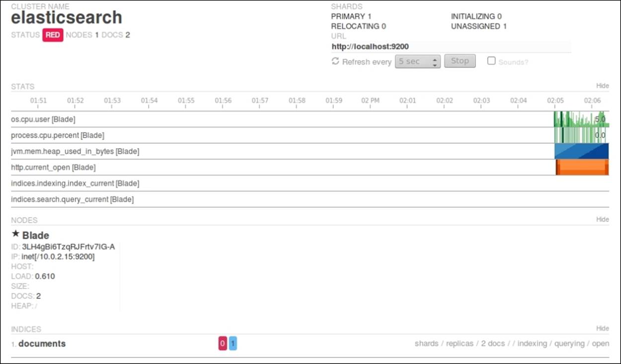Click the node ID 3LH4gBi6TzqRJFrtv7IG-A
621x364 pixels.
coord(69,247)
